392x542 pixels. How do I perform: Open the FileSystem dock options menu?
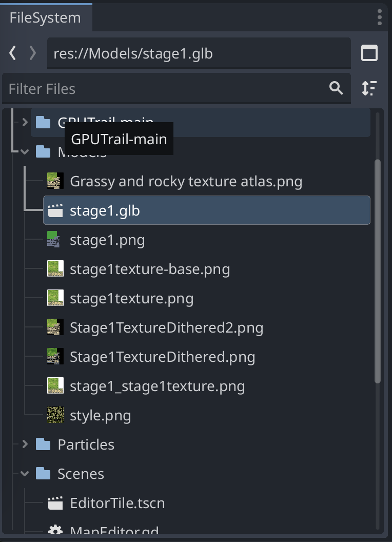pyautogui.click(x=380, y=17)
